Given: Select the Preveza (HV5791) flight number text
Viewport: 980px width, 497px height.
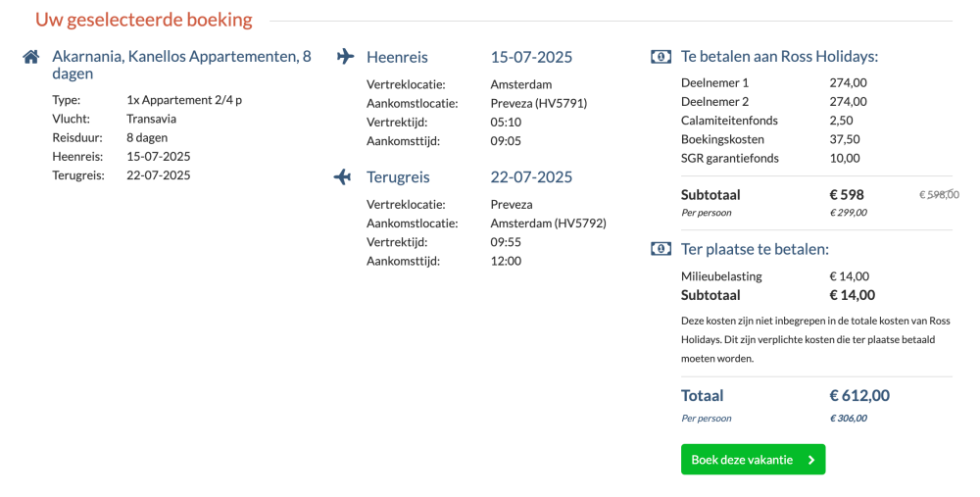Looking at the screenshot, I should (539, 103).
